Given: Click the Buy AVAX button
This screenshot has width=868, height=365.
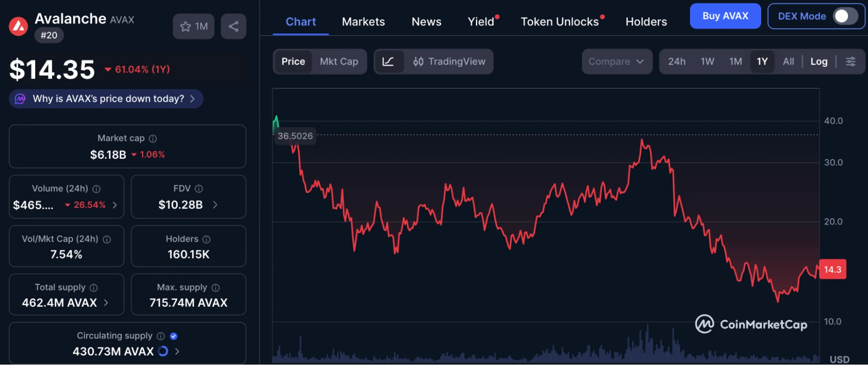Looking at the screenshot, I should click(x=725, y=16).
